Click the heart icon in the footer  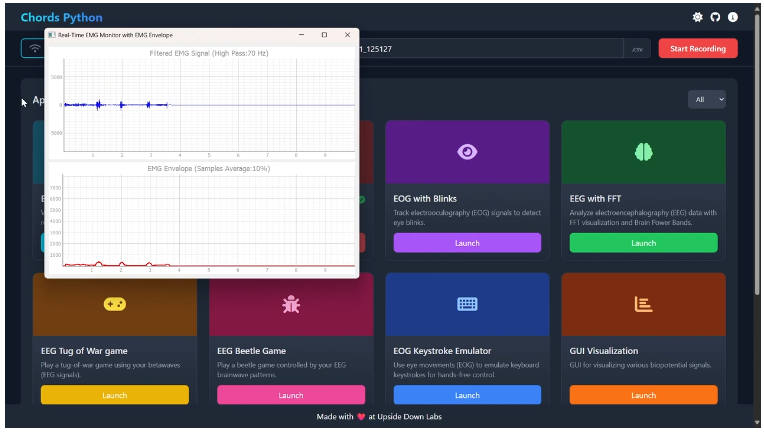(361, 417)
